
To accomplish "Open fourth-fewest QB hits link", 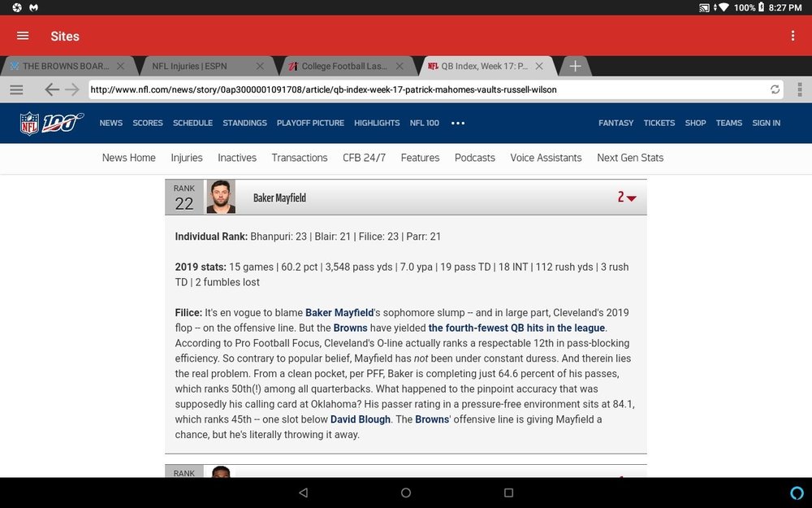I will coord(516,328).
